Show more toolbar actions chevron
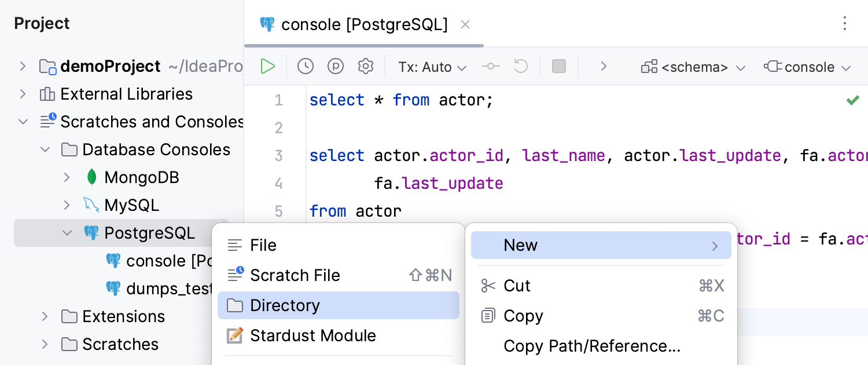This screenshot has width=868, height=365. coord(604,67)
